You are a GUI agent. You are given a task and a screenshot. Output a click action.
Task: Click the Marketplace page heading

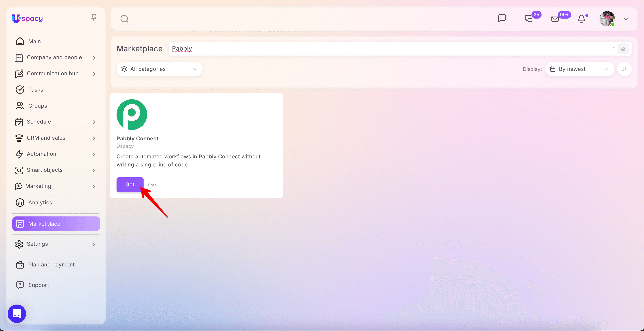(140, 48)
